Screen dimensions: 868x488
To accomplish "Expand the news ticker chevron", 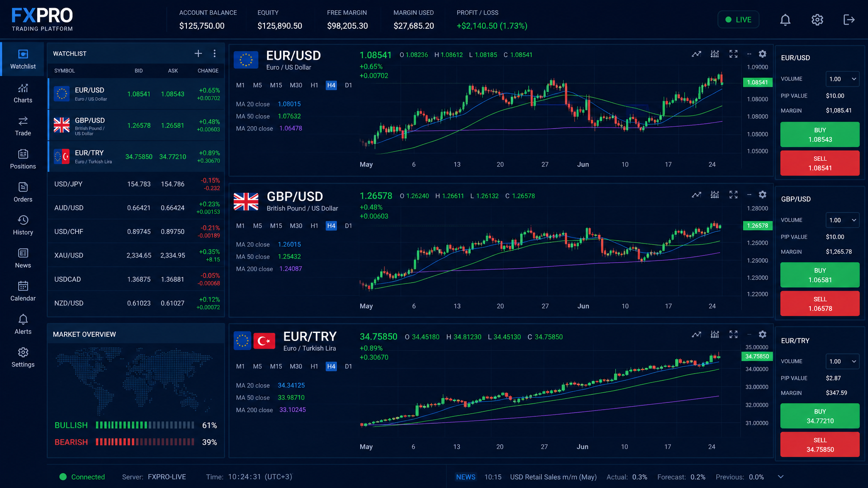I will click(781, 477).
